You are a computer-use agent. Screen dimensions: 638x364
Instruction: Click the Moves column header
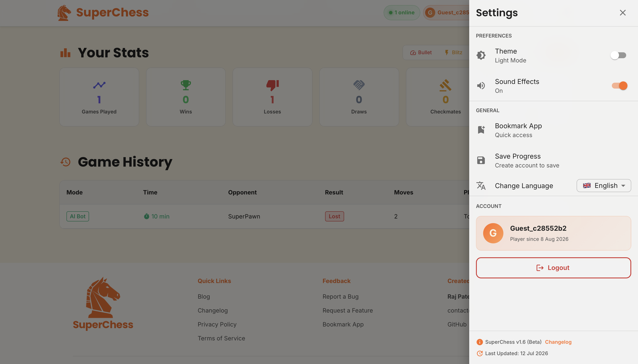[x=403, y=193]
